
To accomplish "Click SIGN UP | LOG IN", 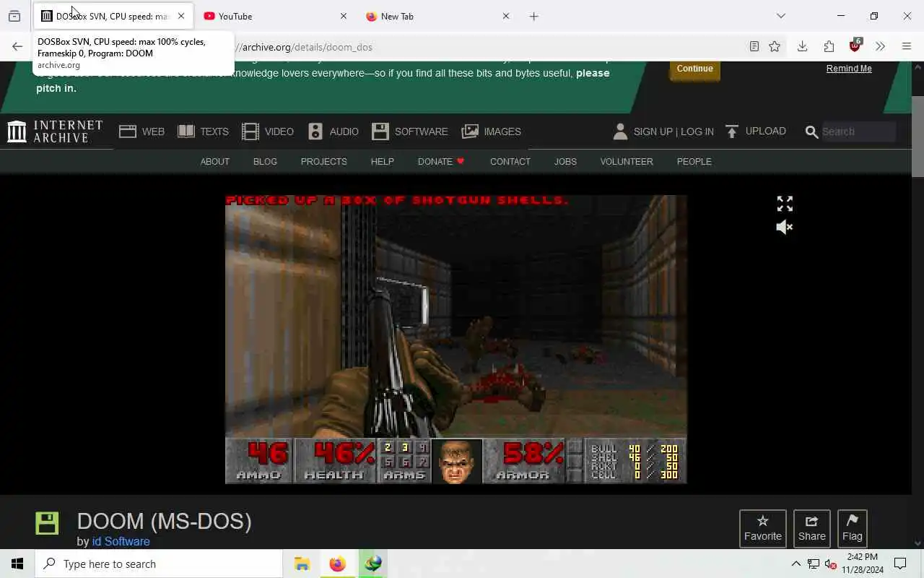I will [x=674, y=131].
